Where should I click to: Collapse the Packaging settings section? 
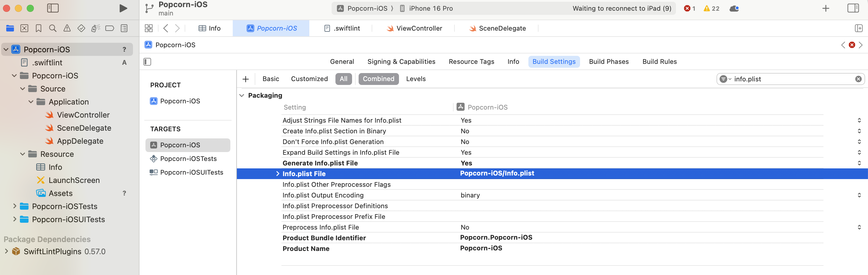[x=242, y=96]
